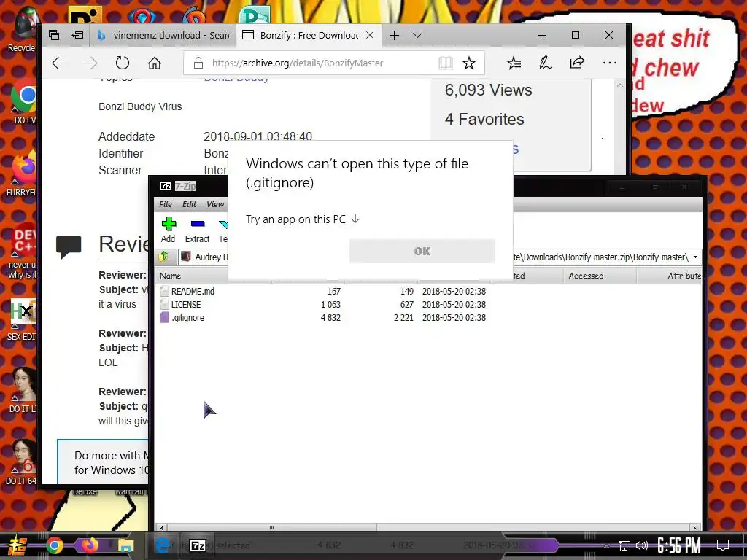
Task: Sort by the Name column in 7-Zip
Action: (x=170, y=276)
